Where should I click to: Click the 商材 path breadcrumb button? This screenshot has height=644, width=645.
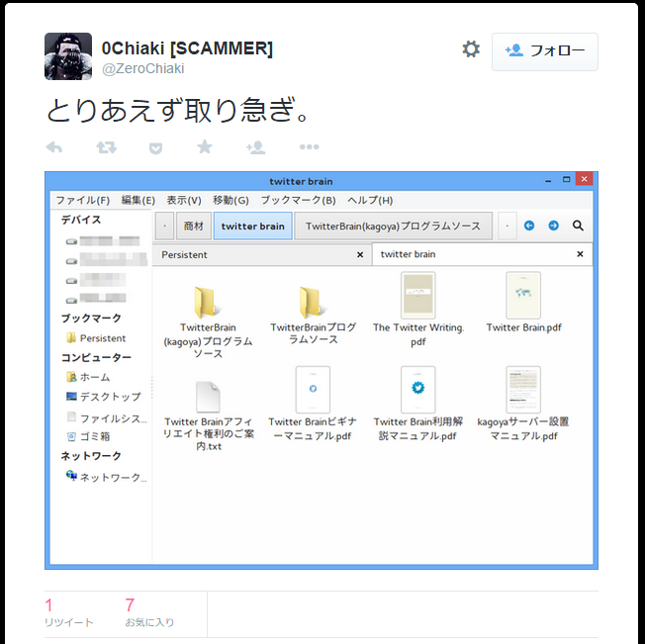click(x=194, y=226)
